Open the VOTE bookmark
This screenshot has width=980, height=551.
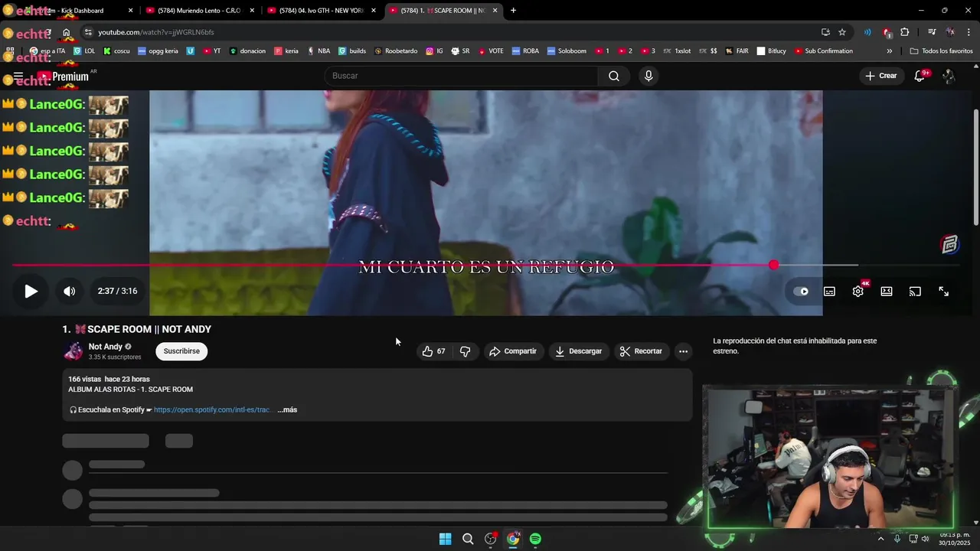point(491,51)
